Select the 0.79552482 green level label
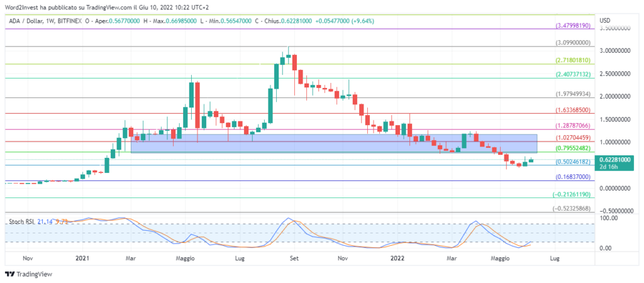The image size is (644, 283). pos(573,148)
